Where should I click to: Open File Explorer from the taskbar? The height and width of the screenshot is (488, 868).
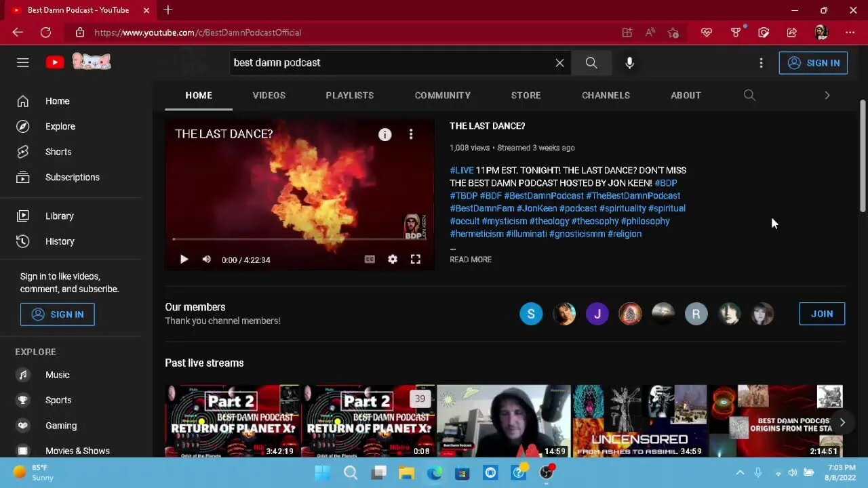pos(406,472)
